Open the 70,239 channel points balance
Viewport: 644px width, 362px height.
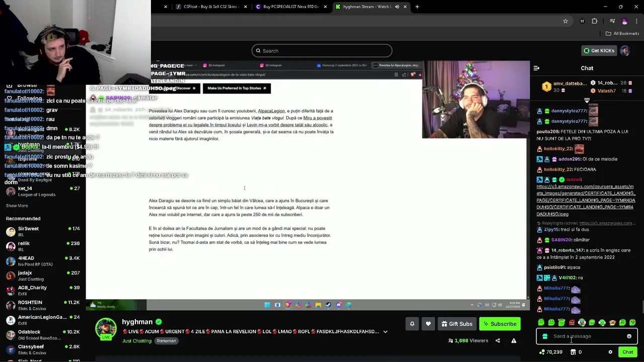tap(550, 352)
